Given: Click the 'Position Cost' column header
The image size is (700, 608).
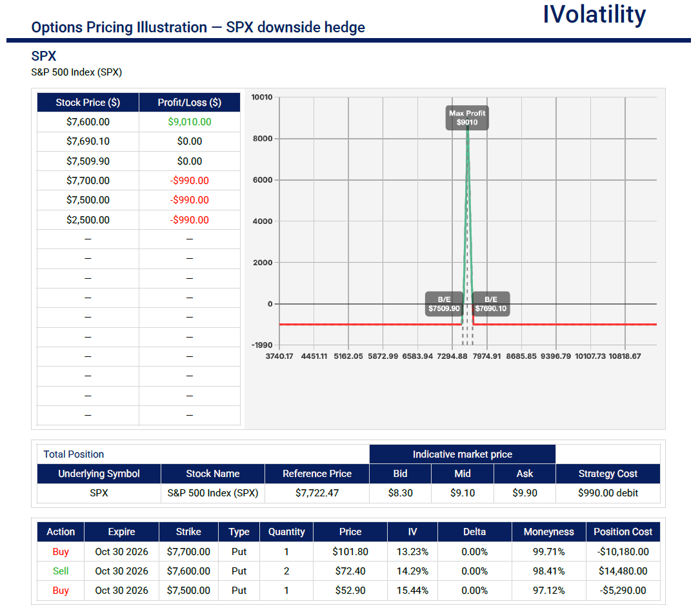Looking at the screenshot, I should click(623, 532).
